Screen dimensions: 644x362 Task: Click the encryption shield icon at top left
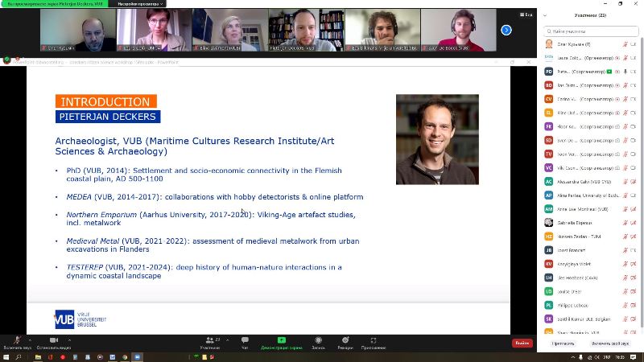(x=7, y=60)
